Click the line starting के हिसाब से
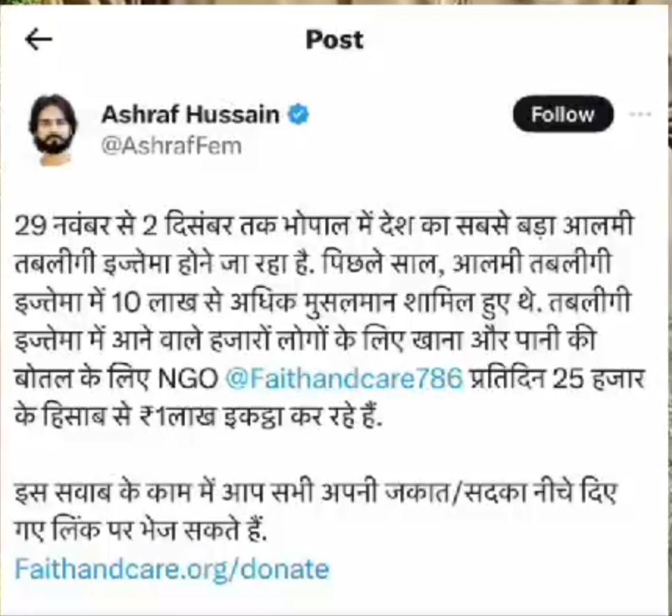 198,416
